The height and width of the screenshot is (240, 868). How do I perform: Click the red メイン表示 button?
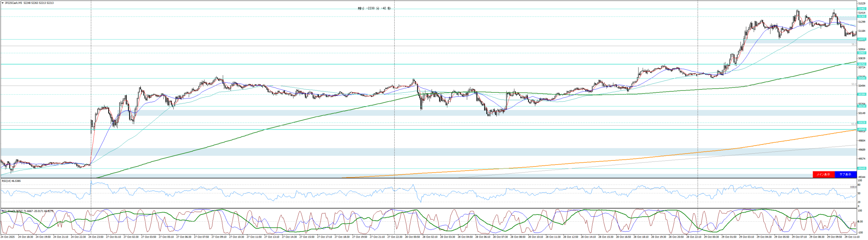click(823, 174)
